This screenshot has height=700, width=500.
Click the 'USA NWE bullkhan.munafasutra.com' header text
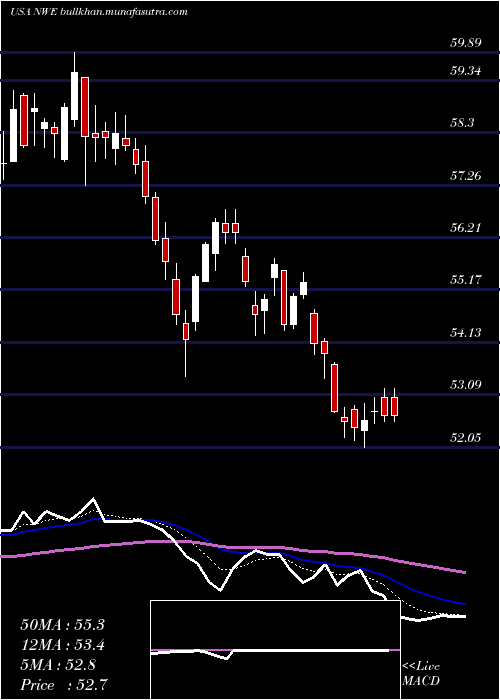click(x=99, y=12)
